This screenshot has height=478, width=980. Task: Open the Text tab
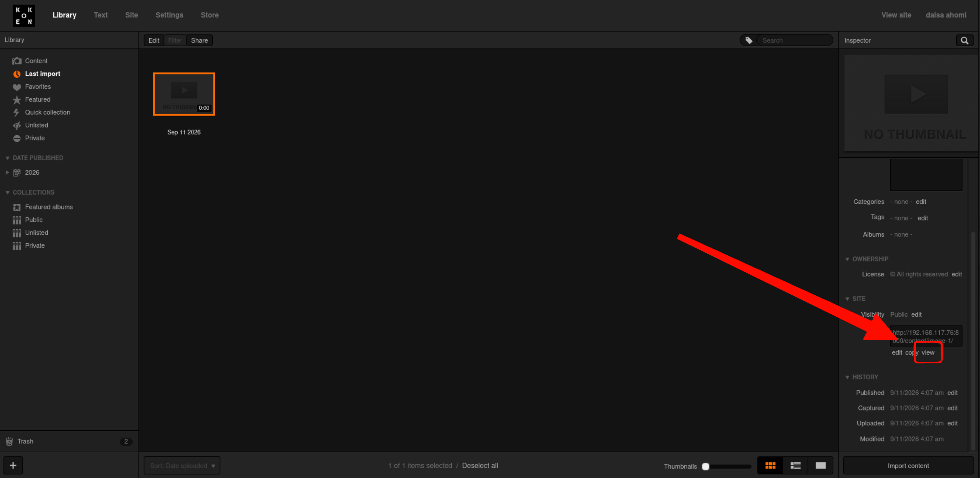click(x=101, y=15)
